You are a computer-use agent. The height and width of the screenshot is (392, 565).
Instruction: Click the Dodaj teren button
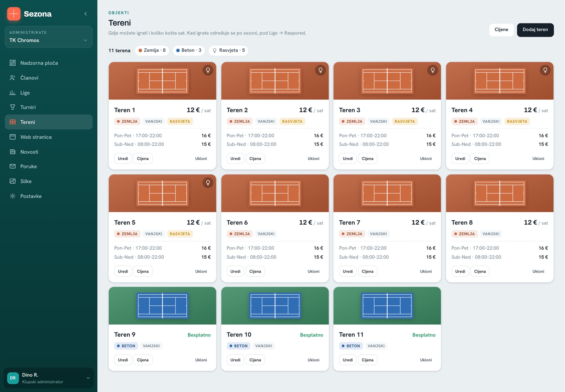[x=535, y=30]
